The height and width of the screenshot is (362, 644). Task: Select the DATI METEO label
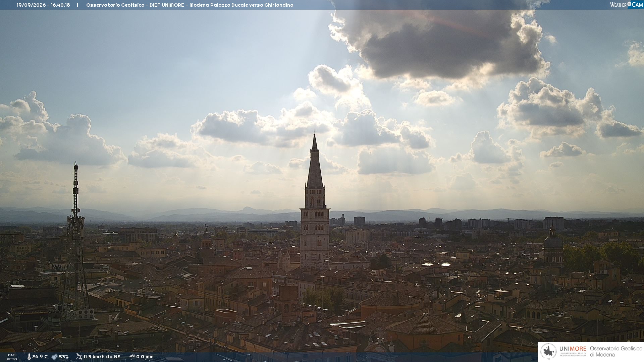click(x=12, y=357)
